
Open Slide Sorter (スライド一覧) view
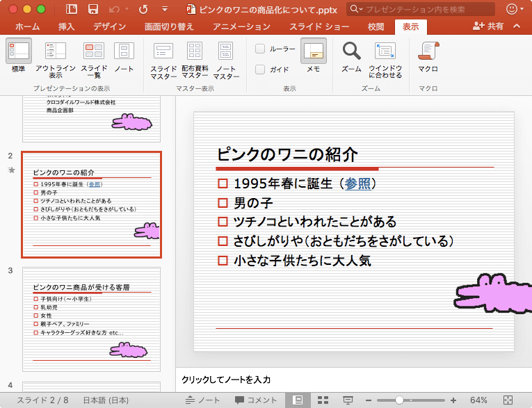[94, 60]
